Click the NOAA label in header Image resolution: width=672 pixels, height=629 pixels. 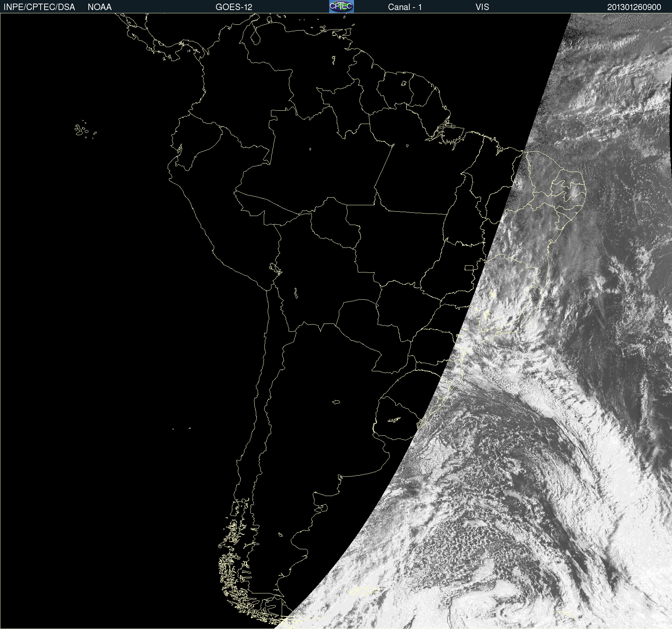100,7
